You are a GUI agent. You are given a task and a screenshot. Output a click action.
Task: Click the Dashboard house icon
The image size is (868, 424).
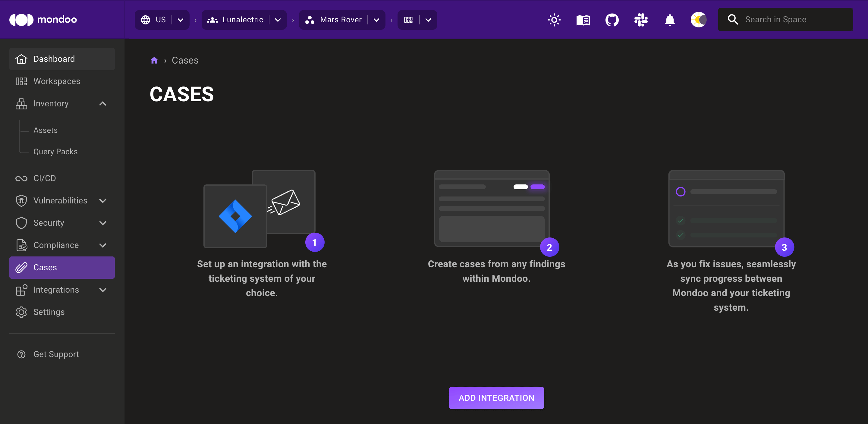tap(21, 59)
